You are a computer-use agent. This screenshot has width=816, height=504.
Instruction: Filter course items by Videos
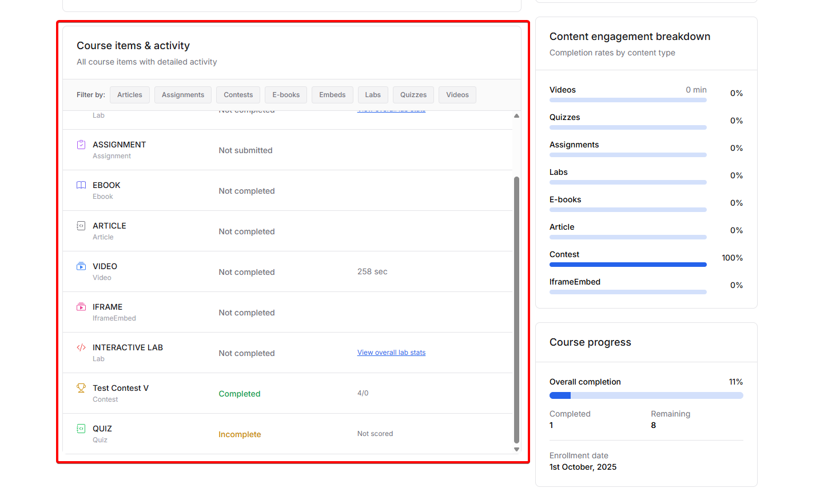click(457, 95)
